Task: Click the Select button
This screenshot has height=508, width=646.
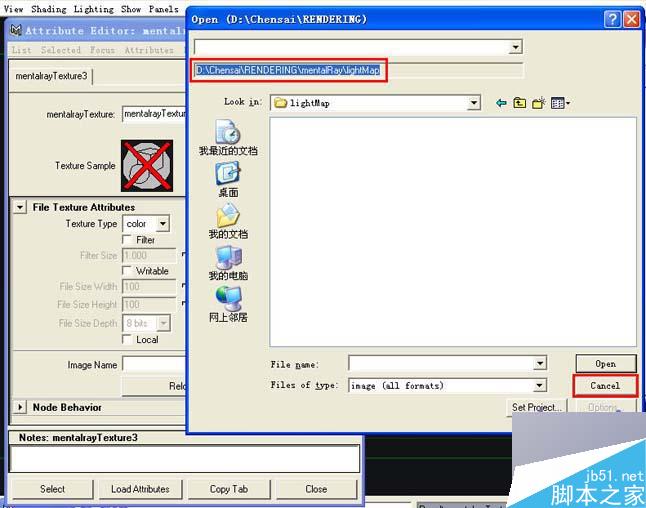Action: coord(52,489)
